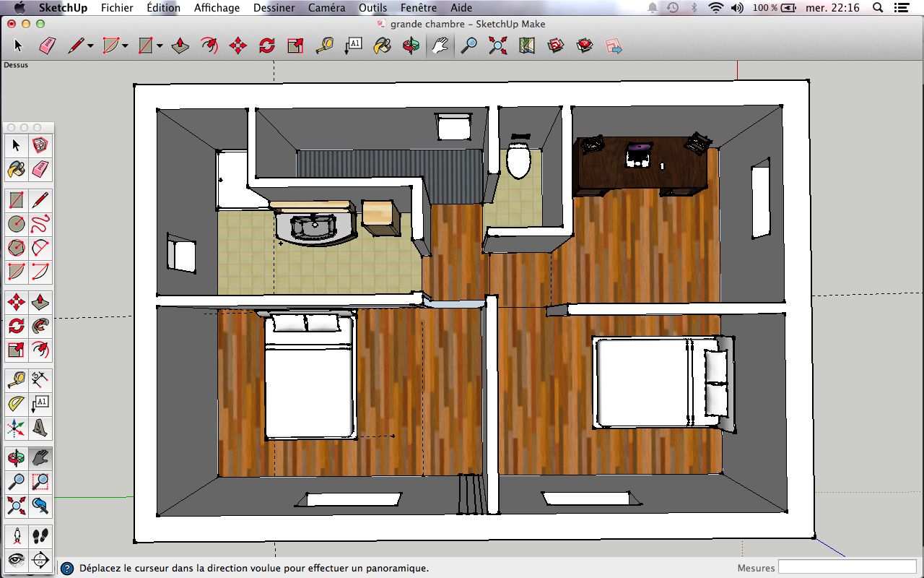The width and height of the screenshot is (924, 578).
Task: Click the round sink in the bathroom
Action: coord(313,227)
